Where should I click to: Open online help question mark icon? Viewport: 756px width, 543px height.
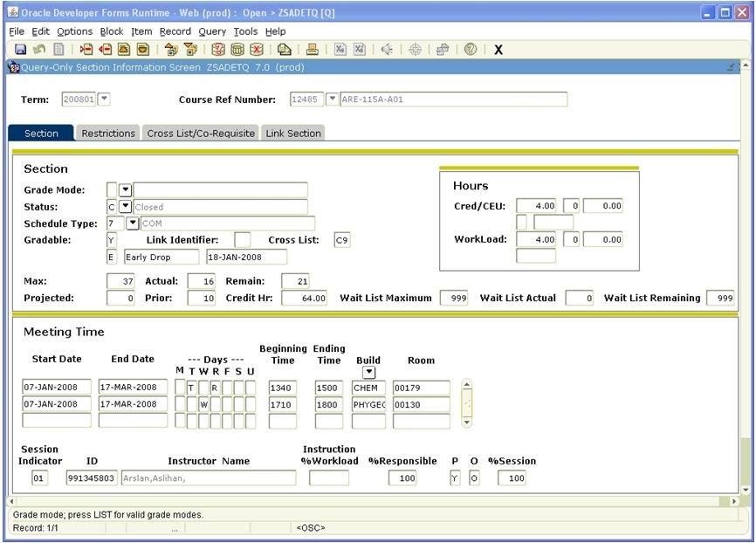[471, 50]
